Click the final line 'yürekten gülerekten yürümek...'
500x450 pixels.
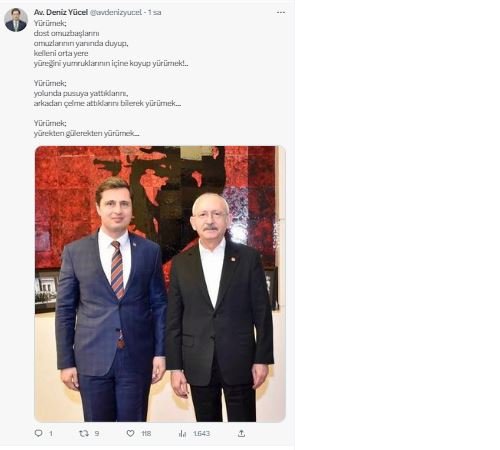(x=86, y=133)
